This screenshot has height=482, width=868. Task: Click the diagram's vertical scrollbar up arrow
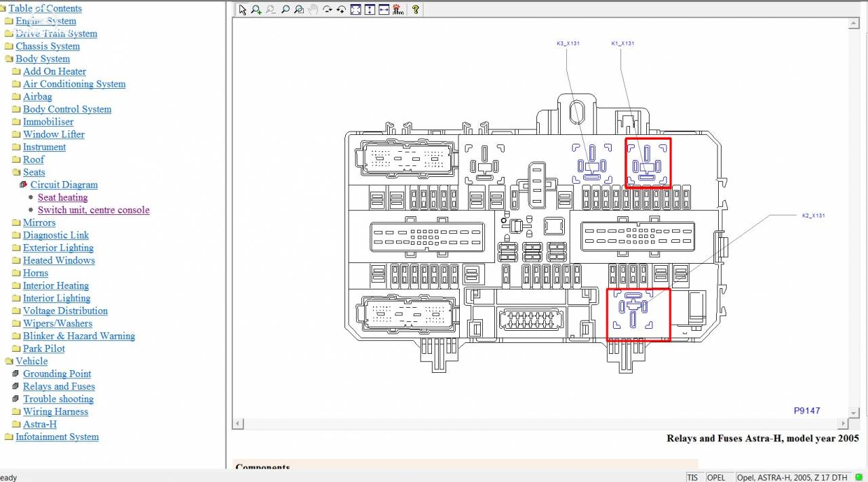point(854,24)
